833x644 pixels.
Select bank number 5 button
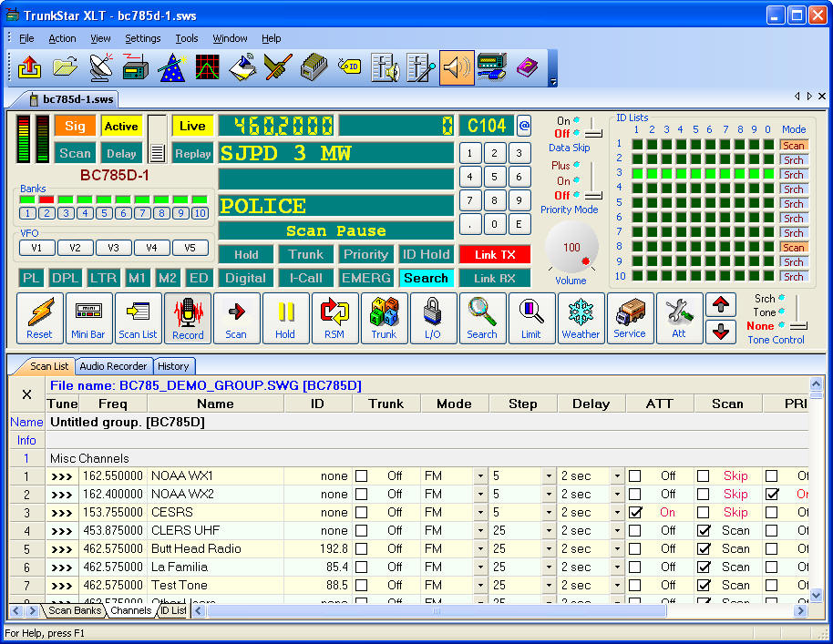[104, 213]
